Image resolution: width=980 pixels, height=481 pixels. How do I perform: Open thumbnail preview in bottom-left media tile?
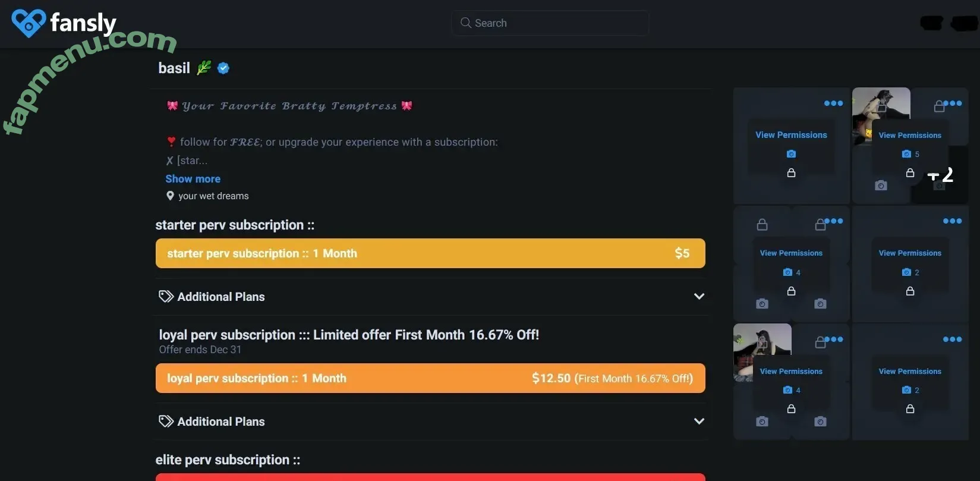pos(762,352)
